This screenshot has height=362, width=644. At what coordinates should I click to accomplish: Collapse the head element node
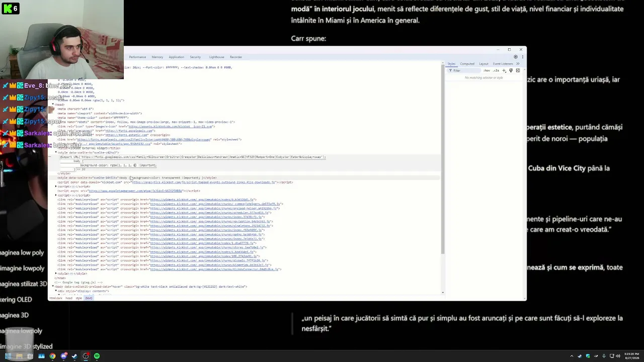click(x=53, y=105)
